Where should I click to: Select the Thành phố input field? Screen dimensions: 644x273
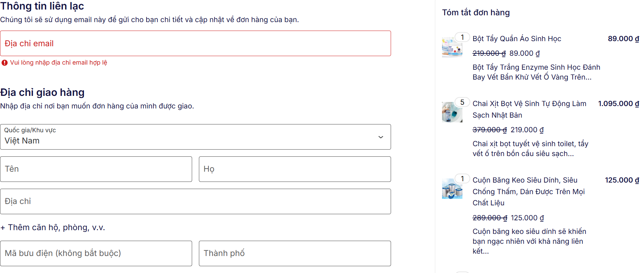point(294,254)
